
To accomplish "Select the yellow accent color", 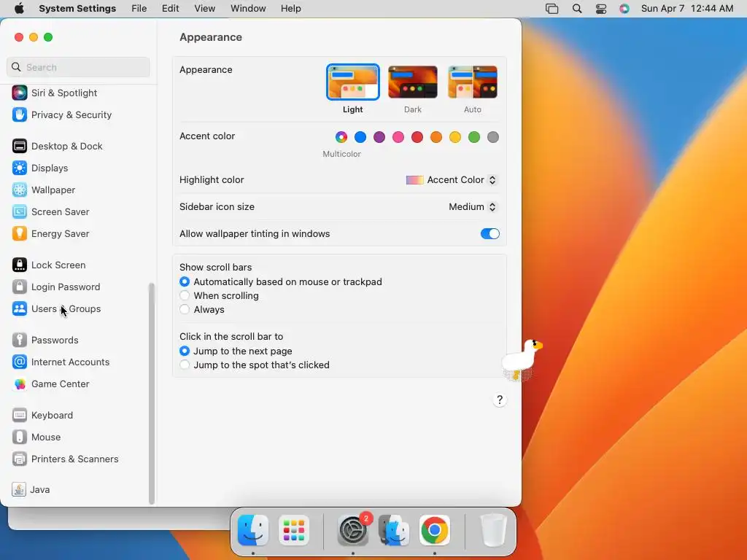I will (x=455, y=137).
